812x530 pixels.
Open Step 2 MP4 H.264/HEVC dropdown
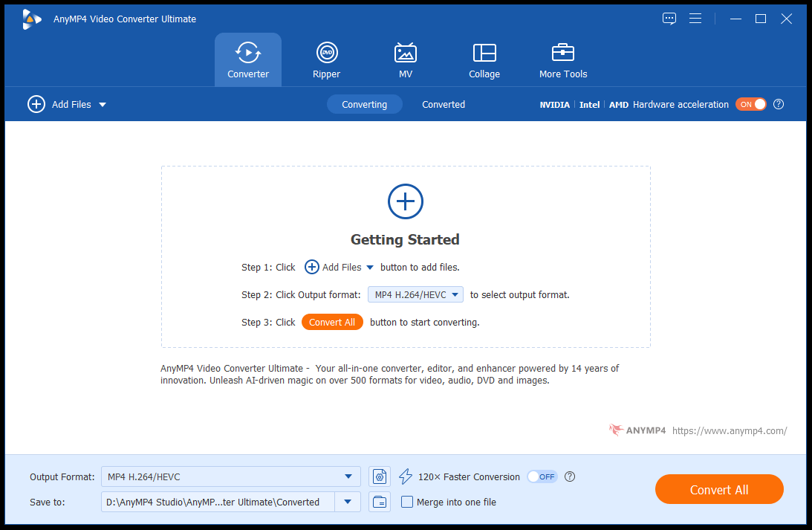click(x=415, y=294)
